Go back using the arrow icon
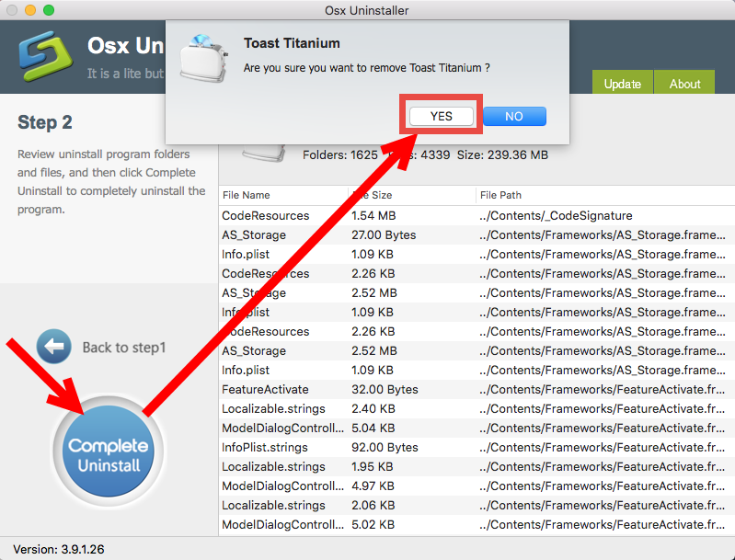 click(54, 347)
